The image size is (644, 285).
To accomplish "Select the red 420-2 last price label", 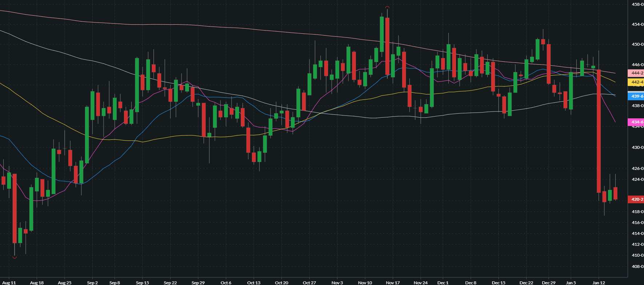I will 636,199.
